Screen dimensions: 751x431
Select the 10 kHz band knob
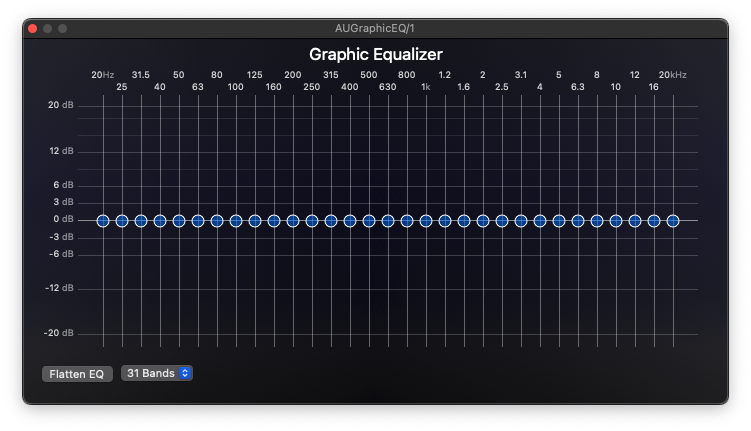[616, 221]
